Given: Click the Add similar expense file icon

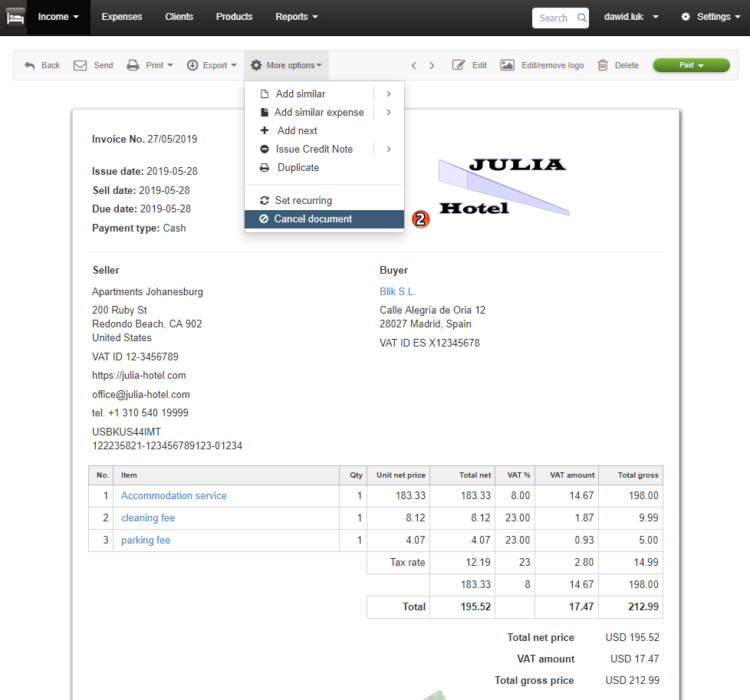Looking at the screenshot, I should tap(264, 113).
